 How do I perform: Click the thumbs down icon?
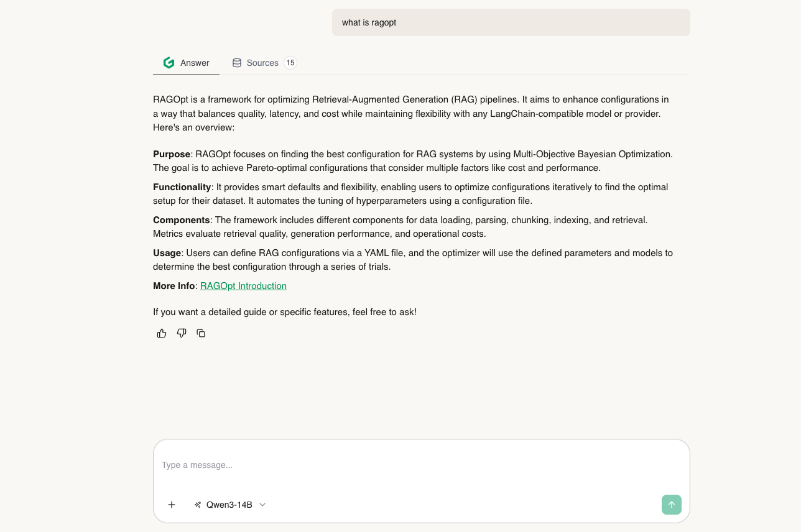coord(182,333)
